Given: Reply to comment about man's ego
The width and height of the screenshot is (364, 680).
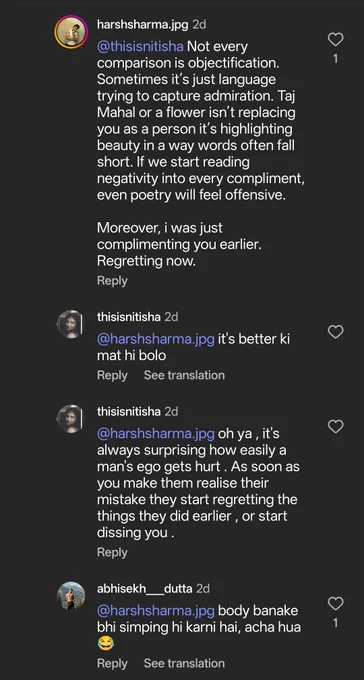Looking at the screenshot, I should (112, 552).
